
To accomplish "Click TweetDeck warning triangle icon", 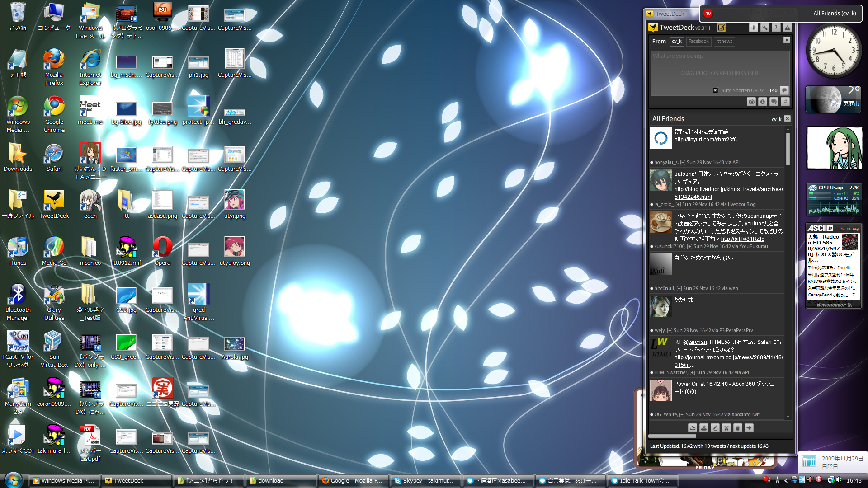I will point(787,28).
